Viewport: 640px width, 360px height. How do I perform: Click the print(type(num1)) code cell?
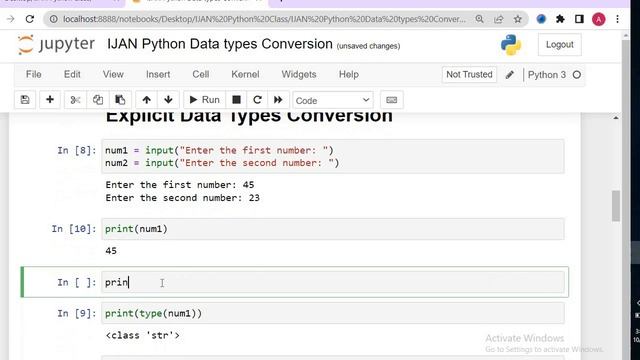333,313
